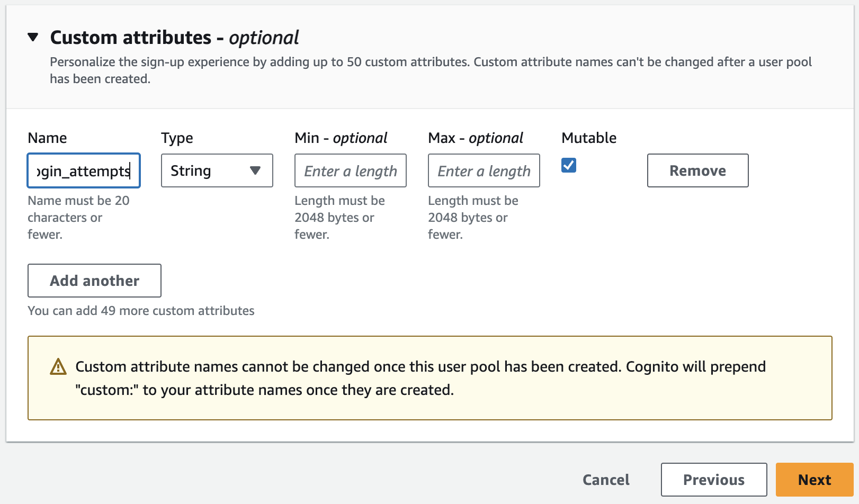
Task: Click Cancel to abandon the user pool setup
Action: tap(606, 479)
